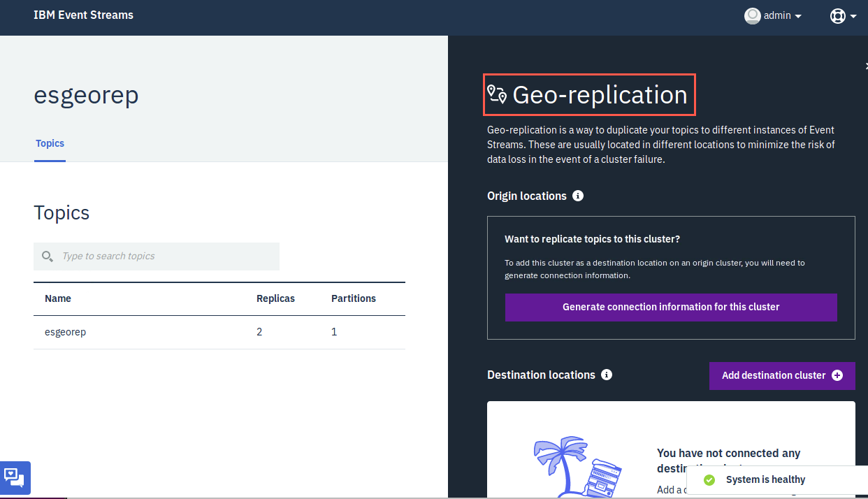Show info for Origin locations
868x499 pixels.
pos(578,196)
